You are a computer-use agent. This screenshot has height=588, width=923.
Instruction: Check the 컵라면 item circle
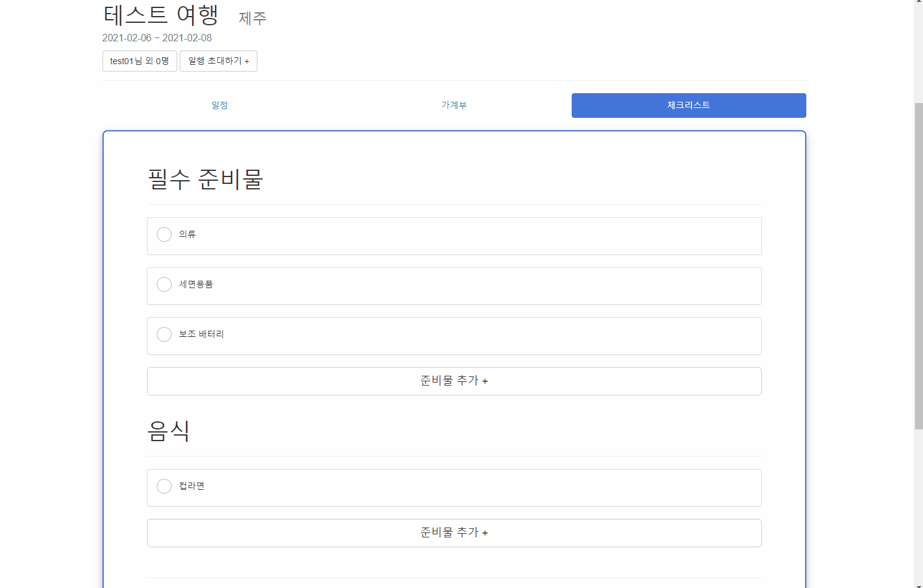point(164,486)
